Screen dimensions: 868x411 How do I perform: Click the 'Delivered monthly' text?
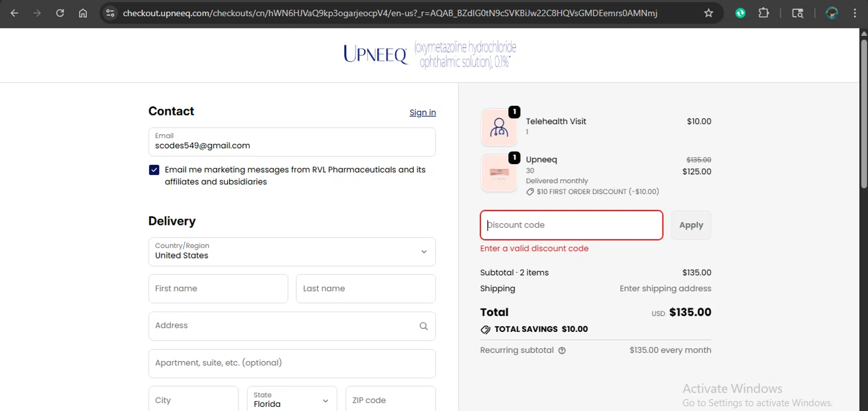click(x=557, y=181)
